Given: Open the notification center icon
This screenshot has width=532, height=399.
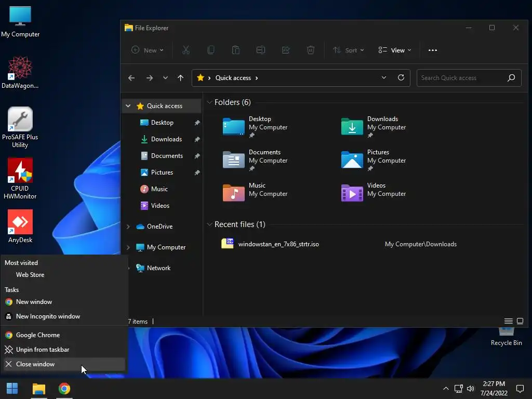Looking at the screenshot, I should click(x=520, y=389).
